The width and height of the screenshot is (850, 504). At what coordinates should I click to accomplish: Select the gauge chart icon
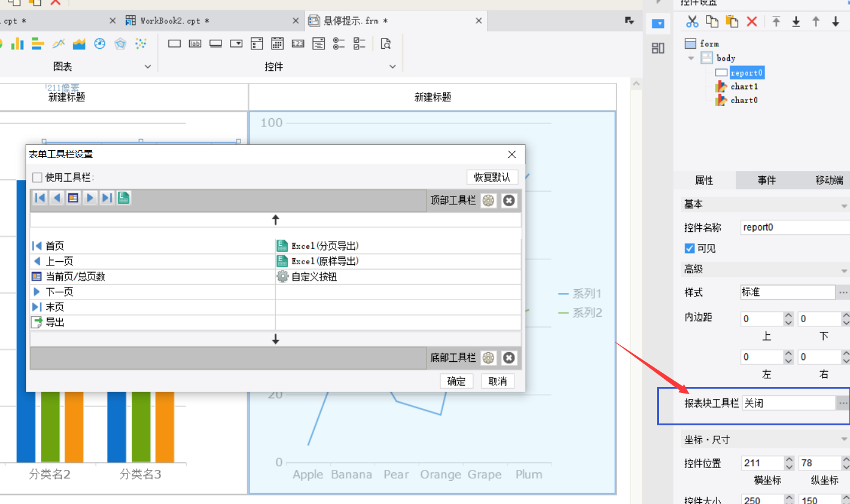tap(100, 43)
